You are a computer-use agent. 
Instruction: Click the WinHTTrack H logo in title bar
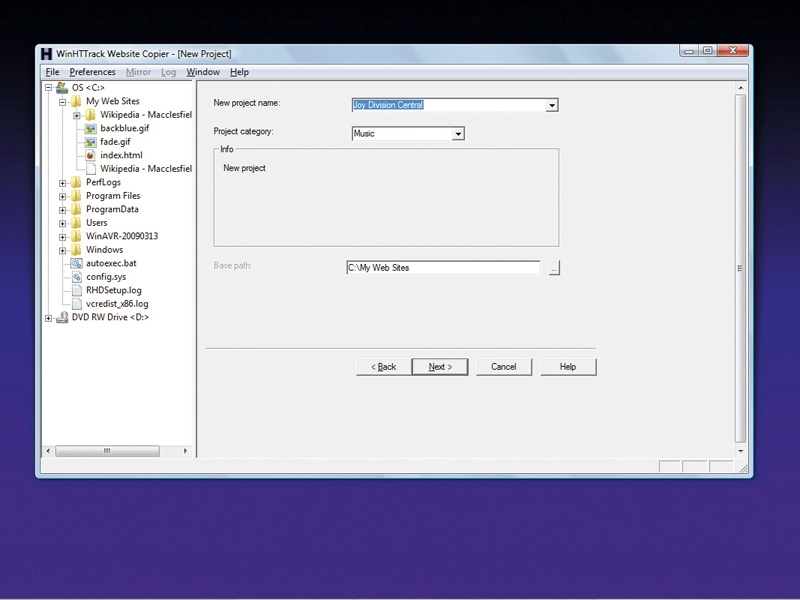tap(46, 54)
